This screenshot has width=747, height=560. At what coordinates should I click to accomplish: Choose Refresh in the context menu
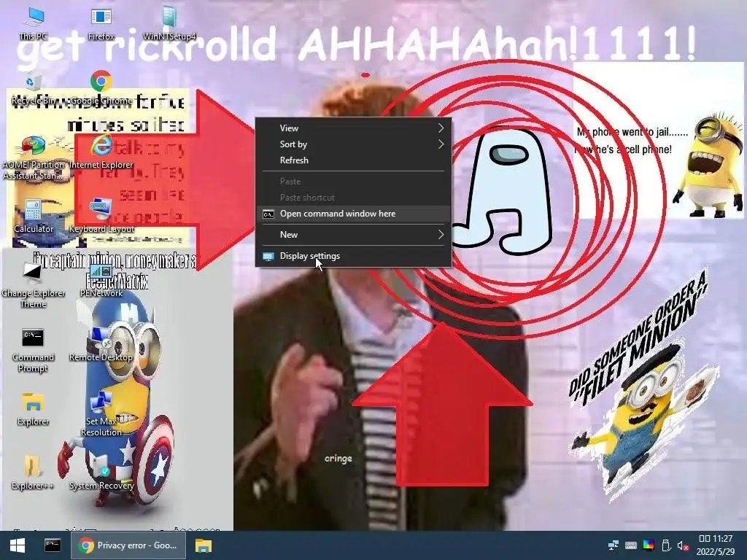[354, 160]
